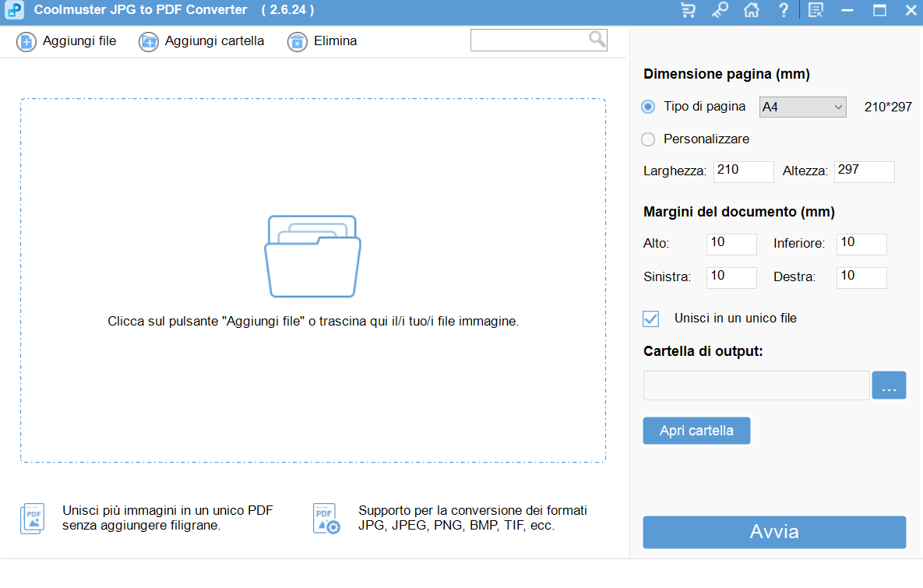Screen dimensions: 923x588
Task: Click the Cartella di output label
Action: point(703,351)
